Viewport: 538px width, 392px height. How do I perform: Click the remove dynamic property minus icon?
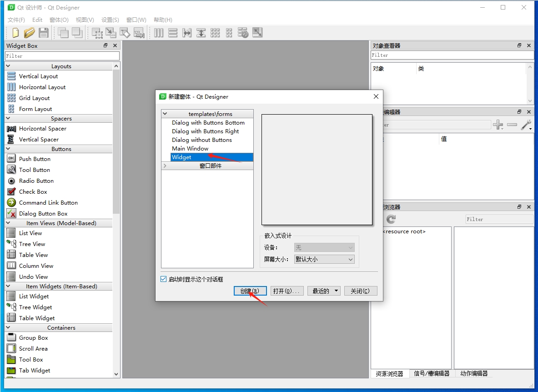(x=512, y=125)
